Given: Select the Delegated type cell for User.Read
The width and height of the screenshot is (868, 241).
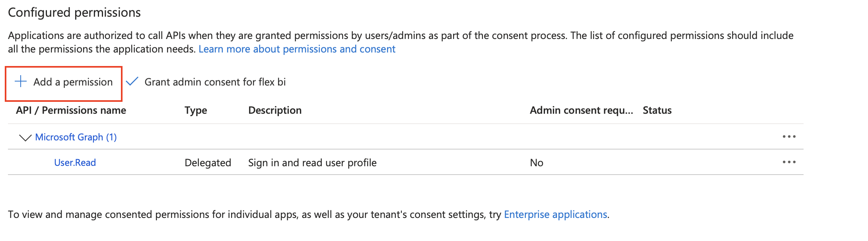Looking at the screenshot, I should 208,163.
